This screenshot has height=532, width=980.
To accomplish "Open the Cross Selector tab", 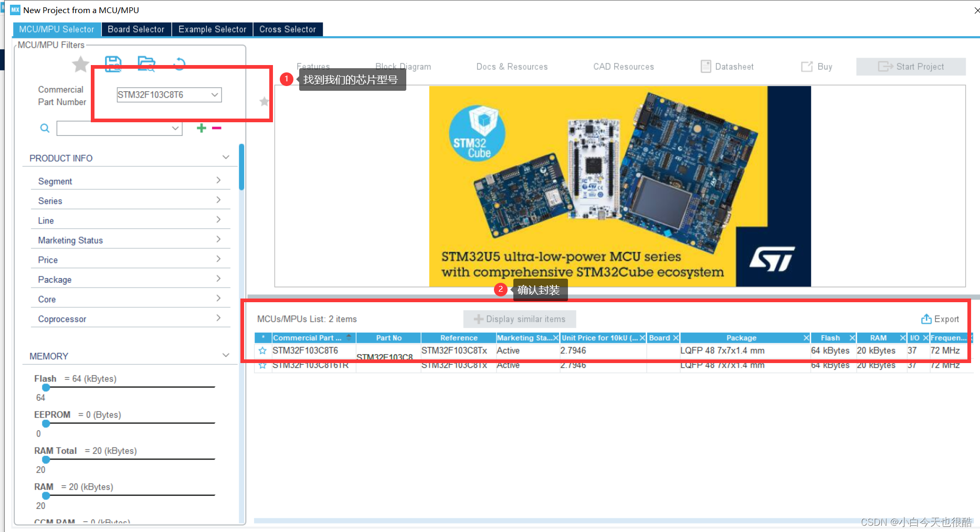I will point(288,29).
